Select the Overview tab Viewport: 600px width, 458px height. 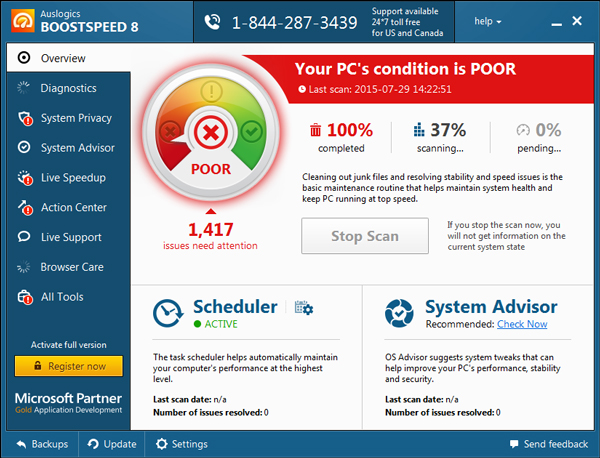68,58
